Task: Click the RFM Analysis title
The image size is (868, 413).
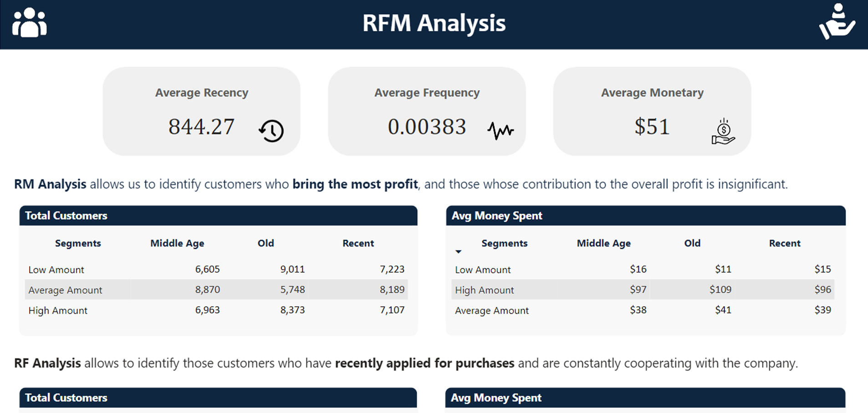Action: pos(434,23)
